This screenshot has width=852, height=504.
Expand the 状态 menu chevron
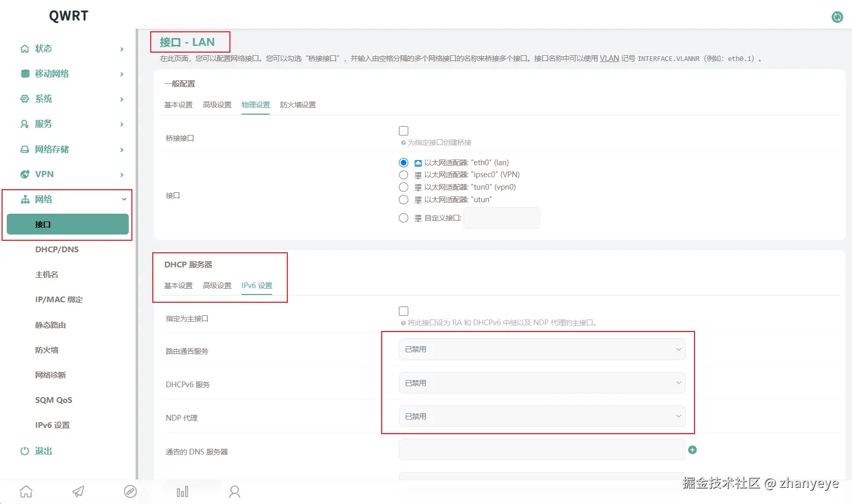122,49
